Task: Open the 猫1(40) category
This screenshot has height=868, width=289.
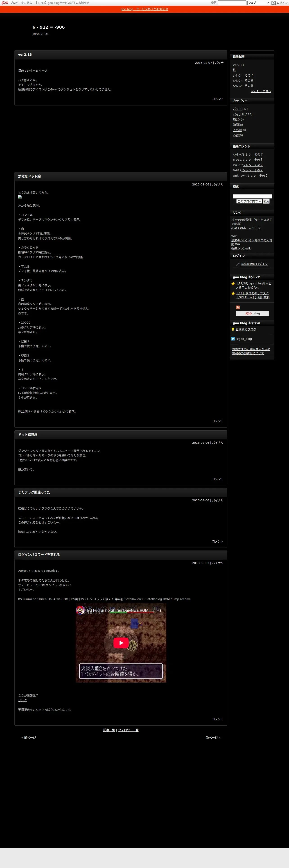Action: pos(235,120)
